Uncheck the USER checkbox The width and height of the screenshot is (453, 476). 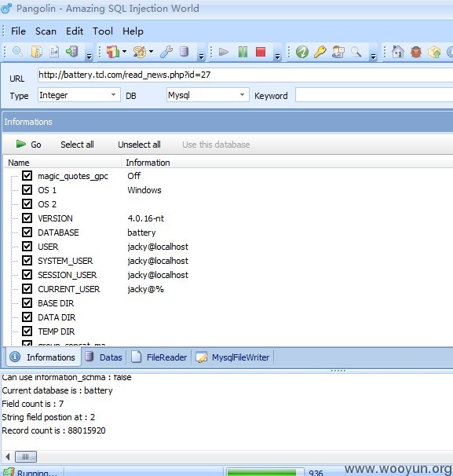27,246
